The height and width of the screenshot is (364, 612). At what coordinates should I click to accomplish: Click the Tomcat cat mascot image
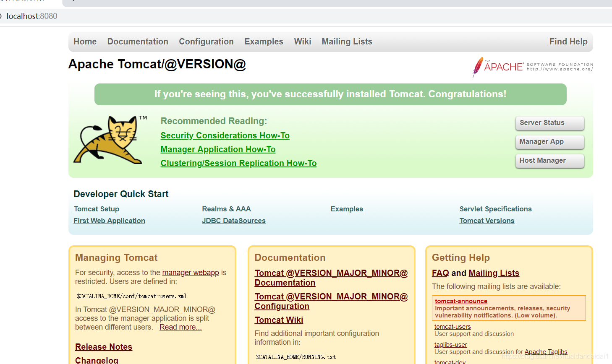111,140
